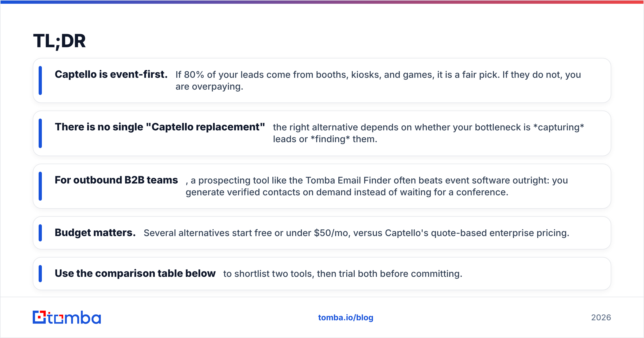Click the 'If 80% of your leads' description
The height and width of the screenshot is (338, 644).
click(378, 80)
